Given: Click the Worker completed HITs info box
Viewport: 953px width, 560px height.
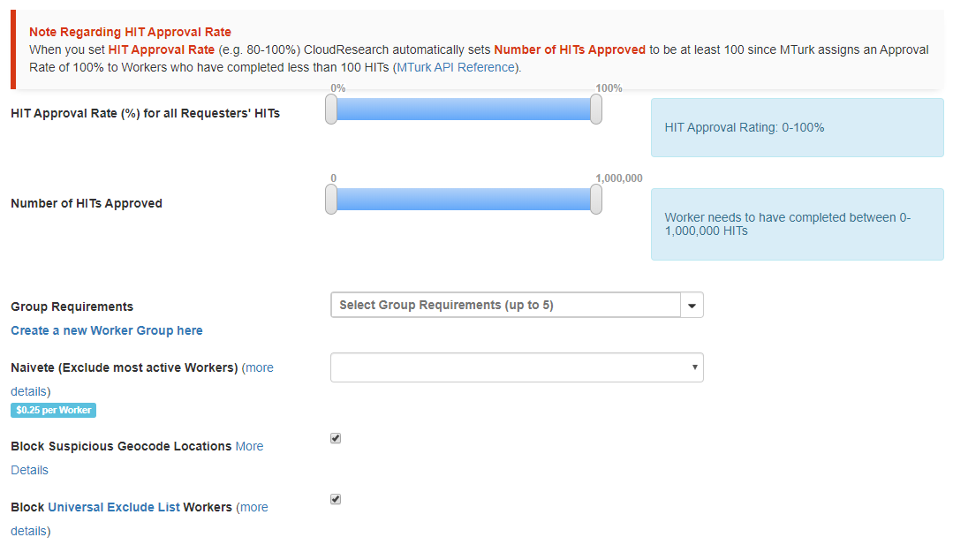Looking at the screenshot, I should click(797, 224).
